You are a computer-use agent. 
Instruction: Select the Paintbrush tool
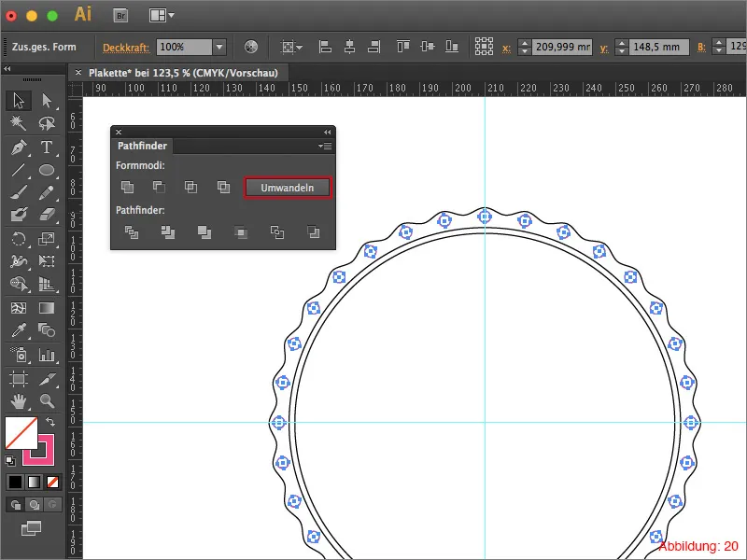coord(19,192)
